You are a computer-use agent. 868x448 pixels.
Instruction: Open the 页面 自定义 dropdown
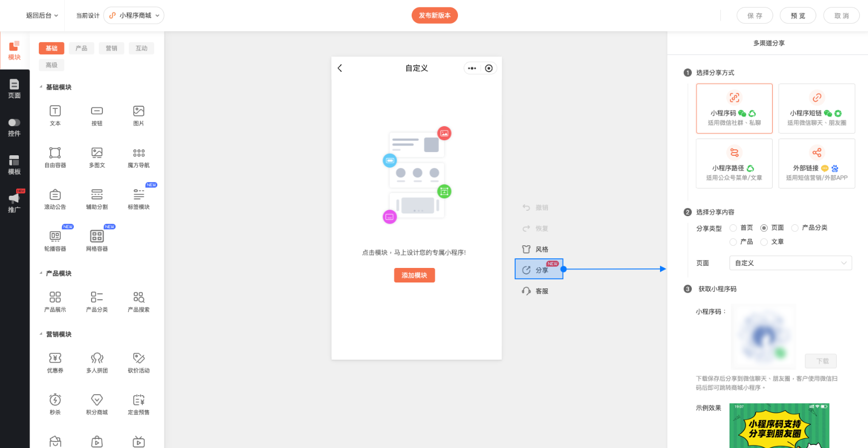click(790, 263)
